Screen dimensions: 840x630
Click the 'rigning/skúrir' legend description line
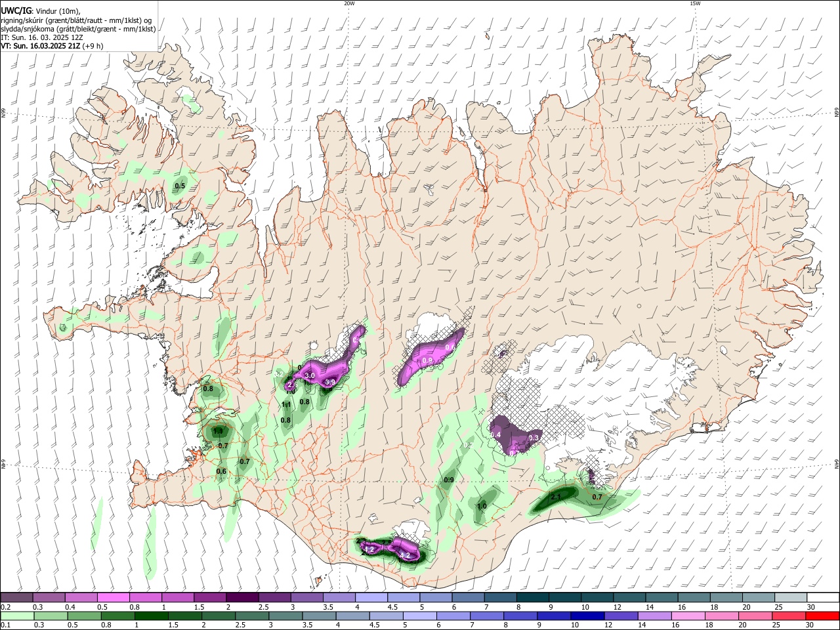tap(76, 20)
